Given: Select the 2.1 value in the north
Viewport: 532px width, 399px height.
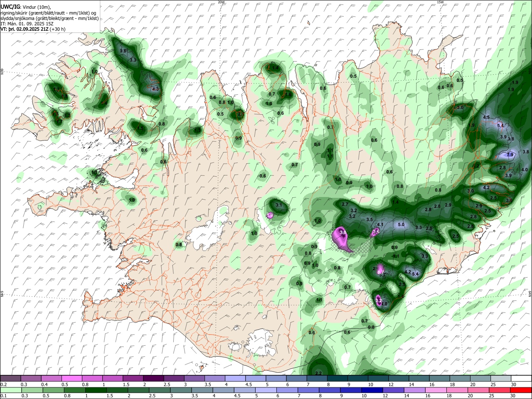Looking at the screenshot, I should click(x=240, y=113).
